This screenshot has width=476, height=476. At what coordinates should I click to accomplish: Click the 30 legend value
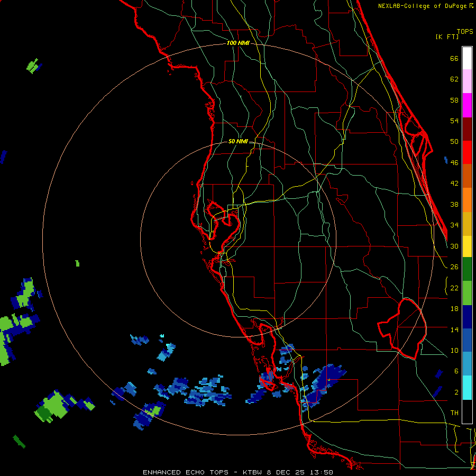(454, 246)
